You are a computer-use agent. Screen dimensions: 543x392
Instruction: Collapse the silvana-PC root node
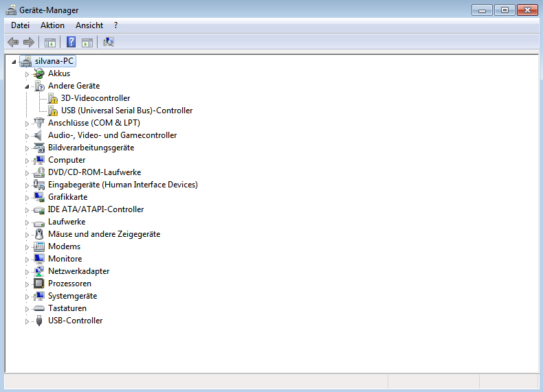coord(14,62)
